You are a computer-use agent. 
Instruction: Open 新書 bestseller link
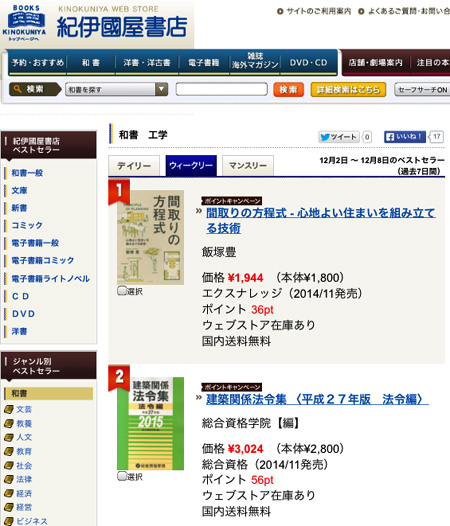19,208
